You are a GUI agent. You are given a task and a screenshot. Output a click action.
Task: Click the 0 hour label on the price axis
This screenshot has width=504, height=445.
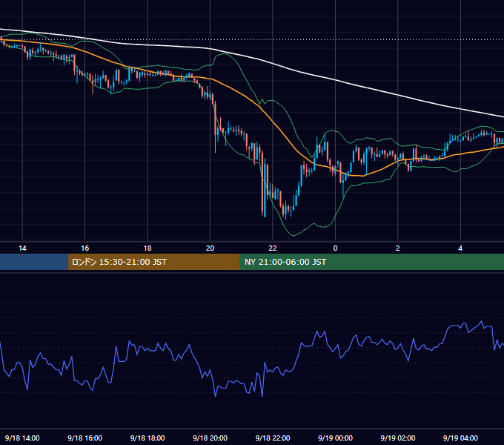(x=335, y=248)
